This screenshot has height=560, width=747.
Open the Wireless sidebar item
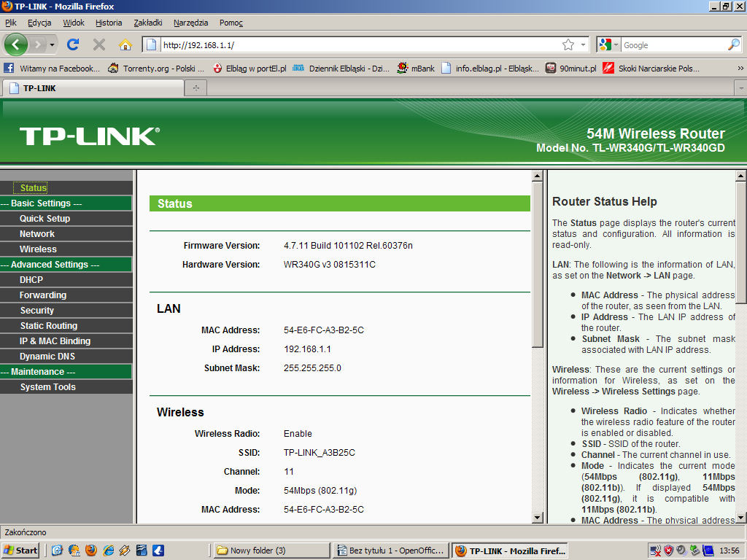coord(38,249)
